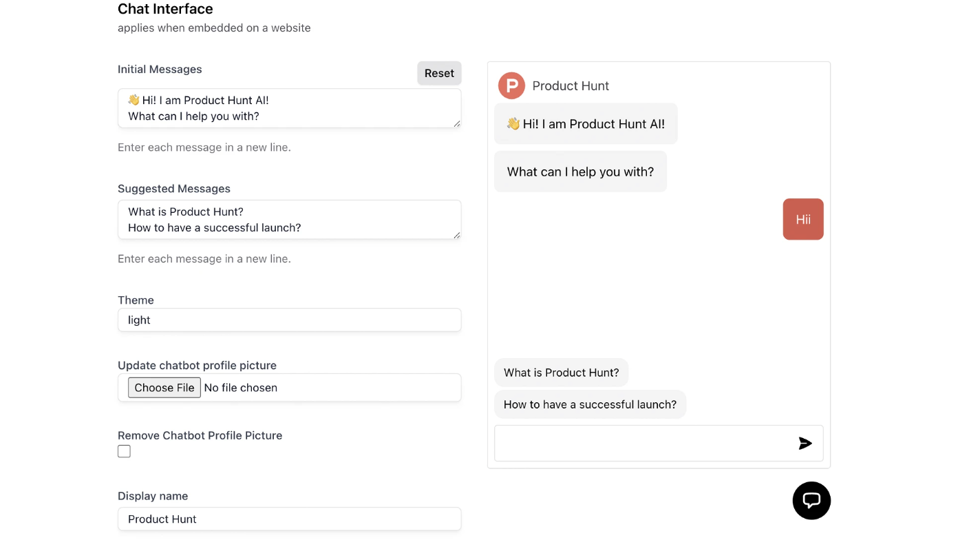Select the suggestion How to have a successful launch?

[590, 404]
